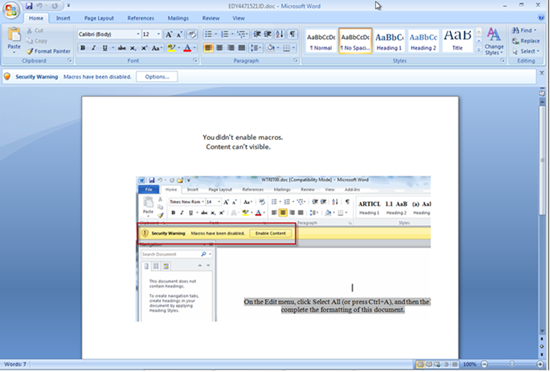Zoom in with the plus button
550x372 pixels.
click(540, 365)
